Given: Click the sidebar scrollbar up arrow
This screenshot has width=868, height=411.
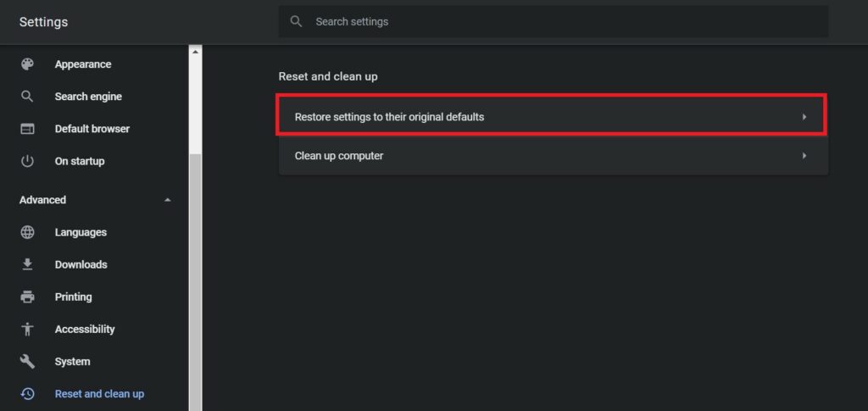Looking at the screenshot, I should (195, 52).
